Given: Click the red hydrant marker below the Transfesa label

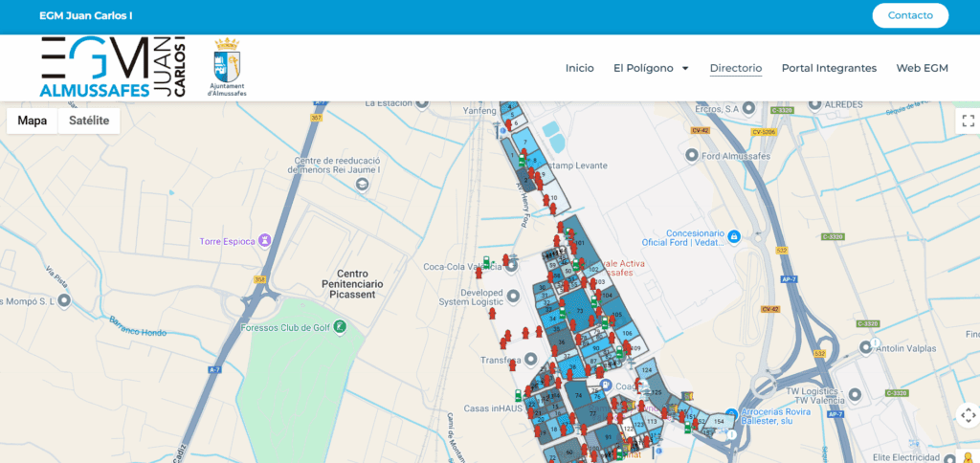Looking at the screenshot, I should point(513,366).
